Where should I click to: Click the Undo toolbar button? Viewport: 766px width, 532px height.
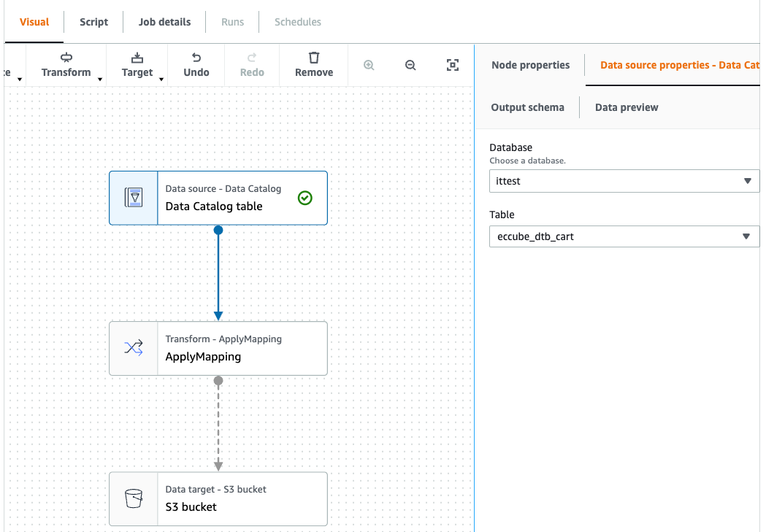[196, 66]
